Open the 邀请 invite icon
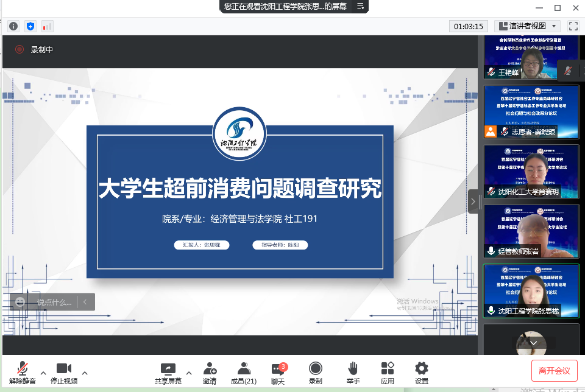This screenshot has height=392, width=585. point(210,373)
